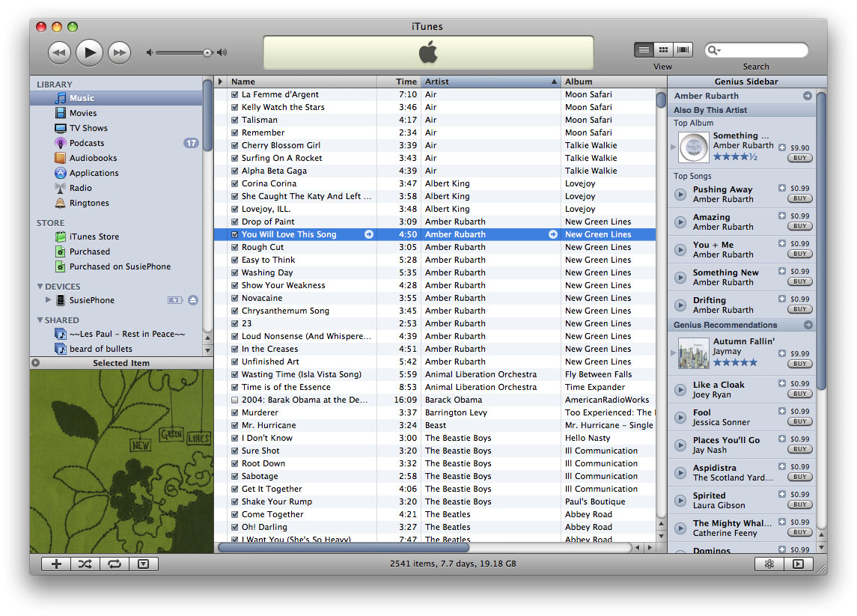Open Pushing Away price options dropdown
Screen dimensions: 857x616
782,188
